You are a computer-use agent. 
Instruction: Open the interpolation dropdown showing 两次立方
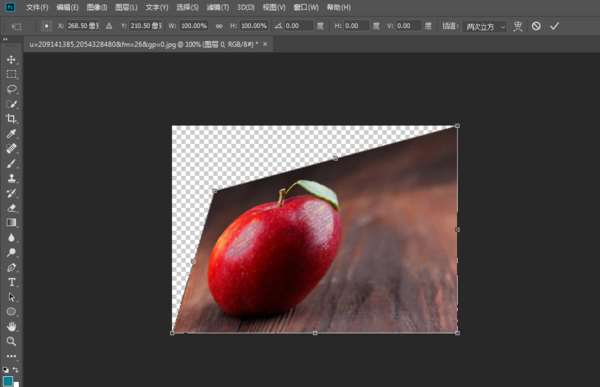[485, 26]
